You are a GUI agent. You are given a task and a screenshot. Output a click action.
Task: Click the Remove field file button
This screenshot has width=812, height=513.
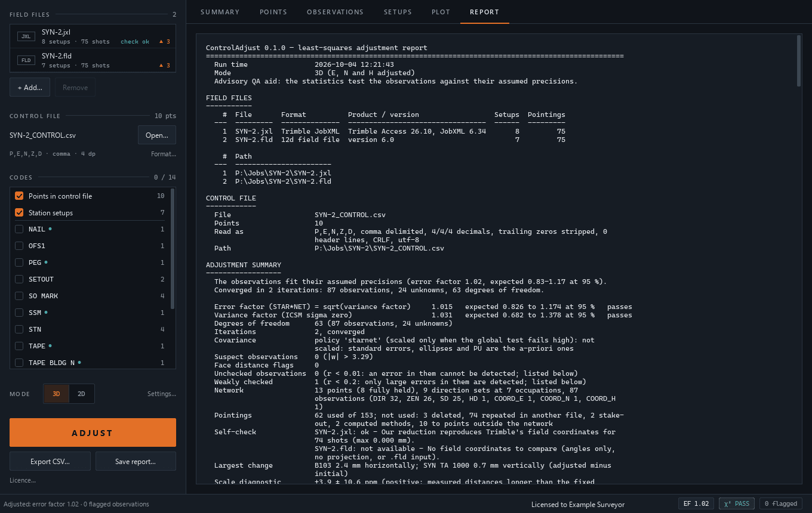click(75, 87)
